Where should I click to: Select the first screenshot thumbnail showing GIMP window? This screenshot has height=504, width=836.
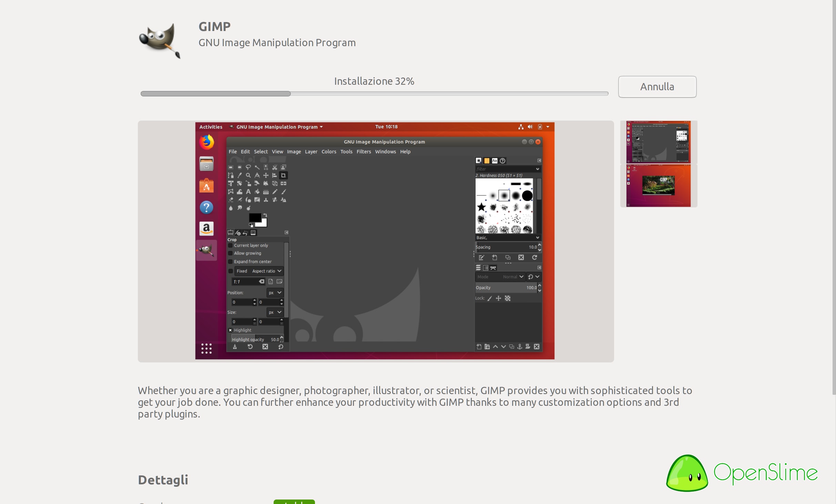(659, 142)
